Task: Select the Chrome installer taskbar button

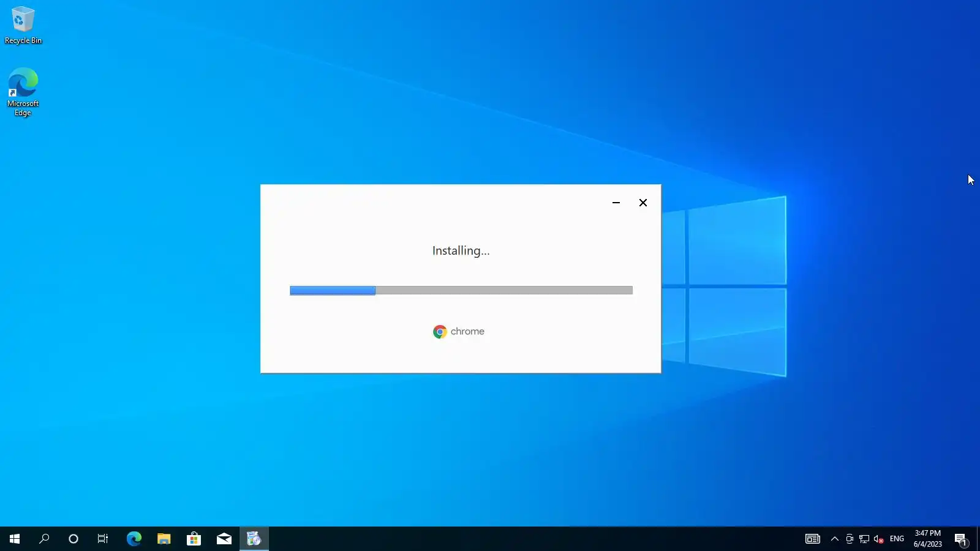Action: pos(254,539)
